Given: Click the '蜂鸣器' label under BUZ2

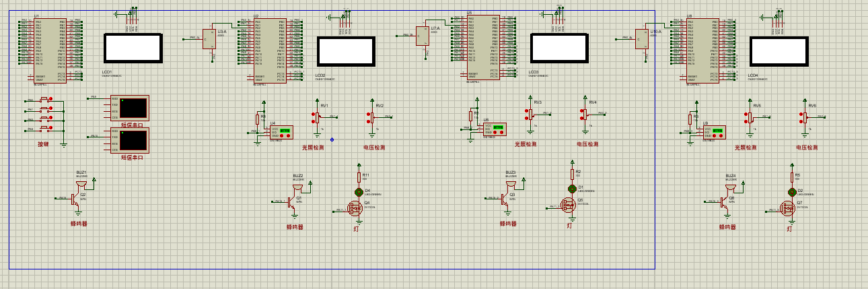Looking at the screenshot, I should (x=295, y=227).
